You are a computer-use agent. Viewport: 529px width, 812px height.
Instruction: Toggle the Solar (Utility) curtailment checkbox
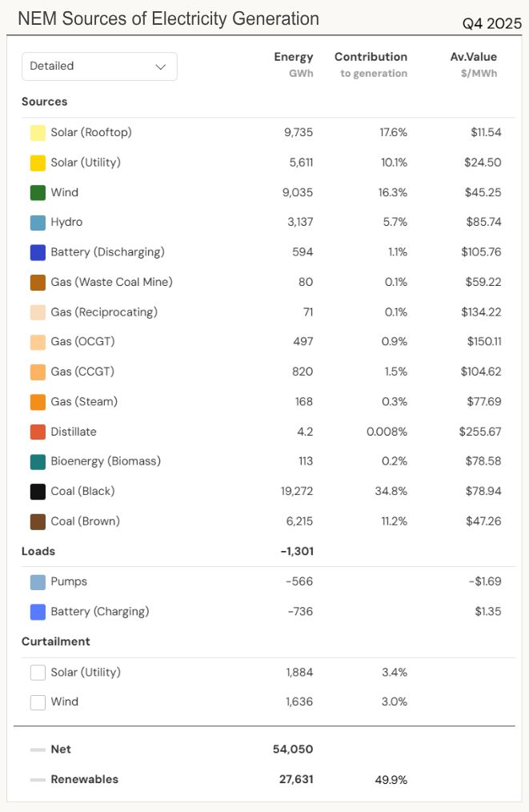coord(37,672)
